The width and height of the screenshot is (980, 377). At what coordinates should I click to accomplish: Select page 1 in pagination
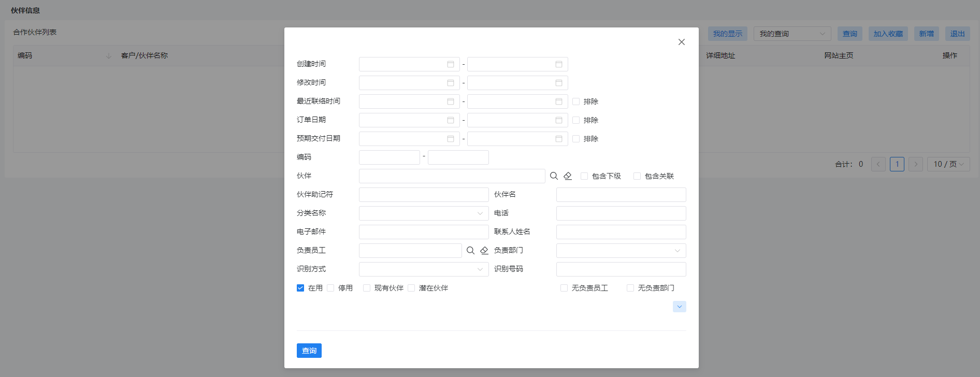pyautogui.click(x=897, y=164)
